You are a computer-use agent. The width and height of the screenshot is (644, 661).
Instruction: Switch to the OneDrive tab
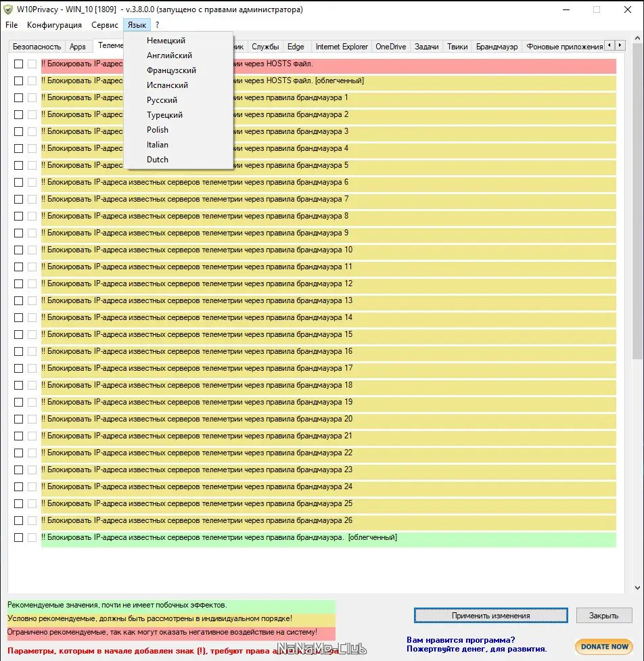[x=391, y=47]
